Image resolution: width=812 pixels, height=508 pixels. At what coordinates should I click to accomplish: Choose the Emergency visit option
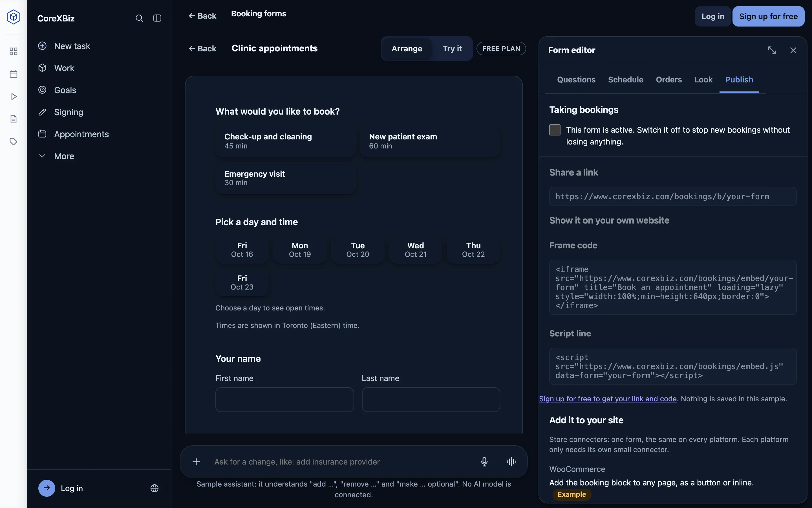tap(286, 178)
